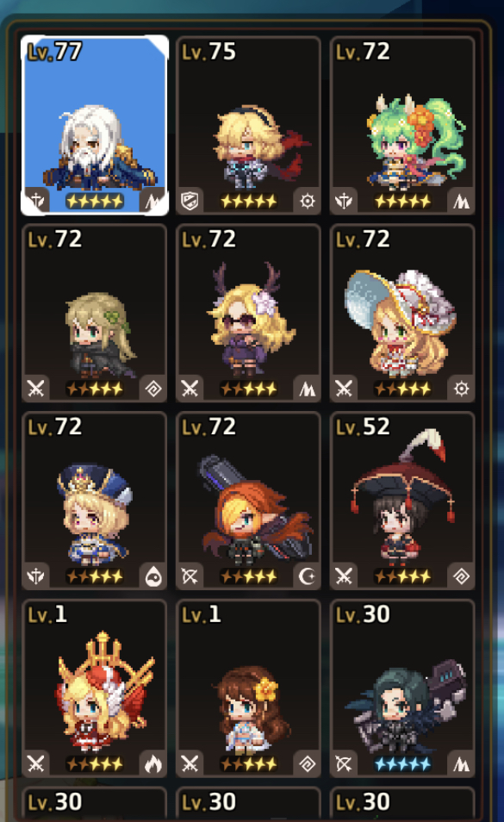The width and height of the screenshot is (504, 822).
Task: Click the water drop element icon on crowned hero
Action: tap(153, 576)
